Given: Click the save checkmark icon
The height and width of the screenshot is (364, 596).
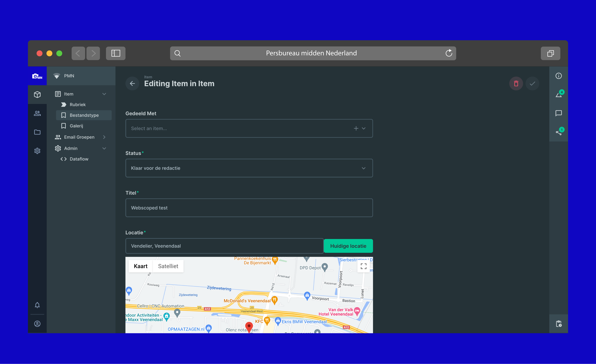Looking at the screenshot, I should [x=532, y=84].
